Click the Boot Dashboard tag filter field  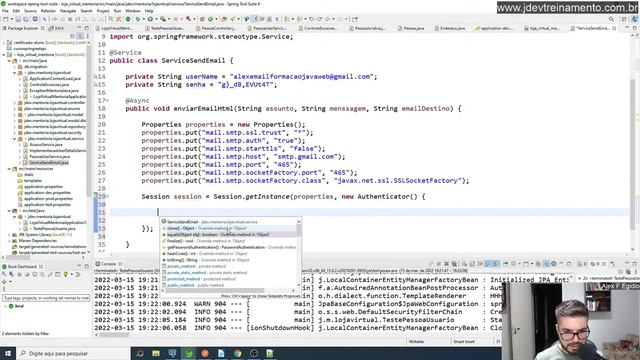click(46, 298)
